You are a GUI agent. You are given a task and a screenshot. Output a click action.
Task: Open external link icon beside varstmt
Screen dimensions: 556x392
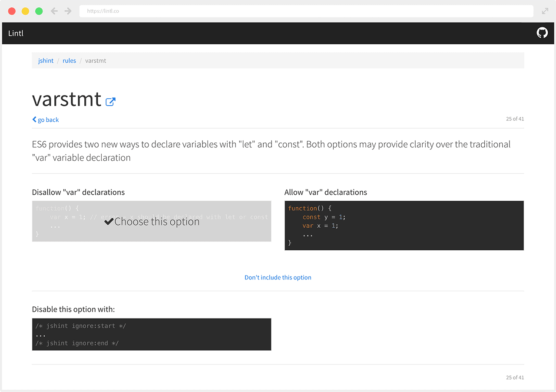point(111,102)
